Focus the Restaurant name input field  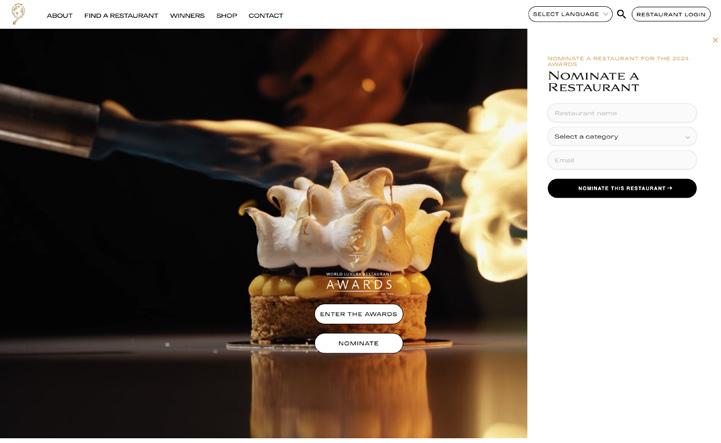tap(622, 113)
